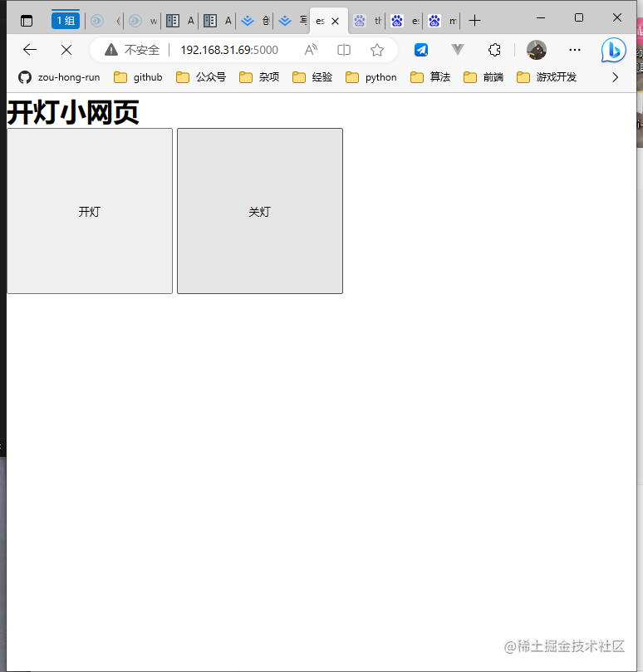This screenshot has height=672, width=643.
Task: Stop loading the page
Action: [x=66, y=50]
